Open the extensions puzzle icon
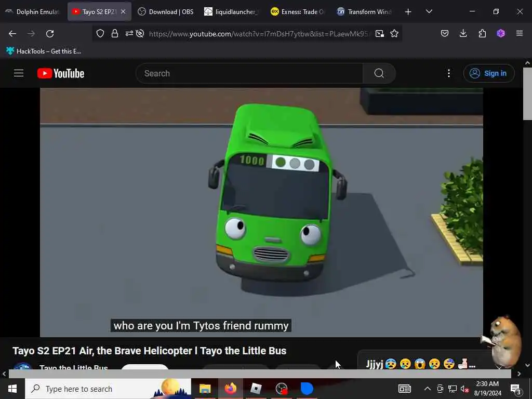Image resolution: width=532 pixels, height=399 pixels. 482,33
